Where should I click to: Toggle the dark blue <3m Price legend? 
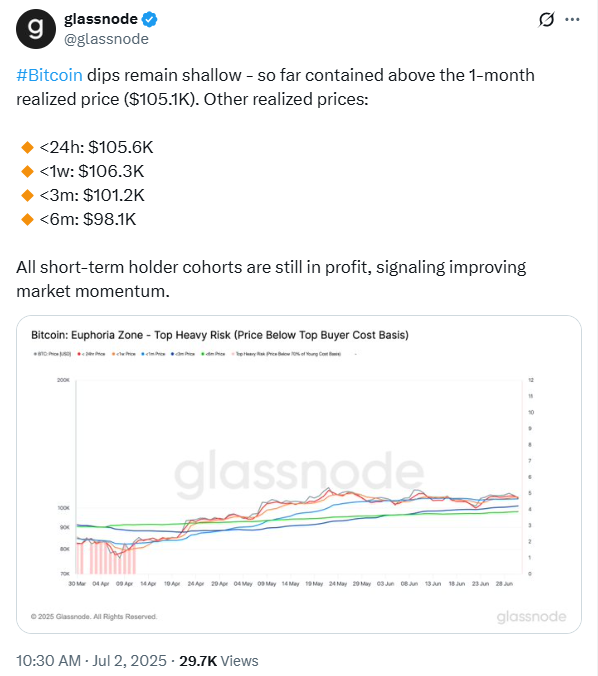[183, 354]
